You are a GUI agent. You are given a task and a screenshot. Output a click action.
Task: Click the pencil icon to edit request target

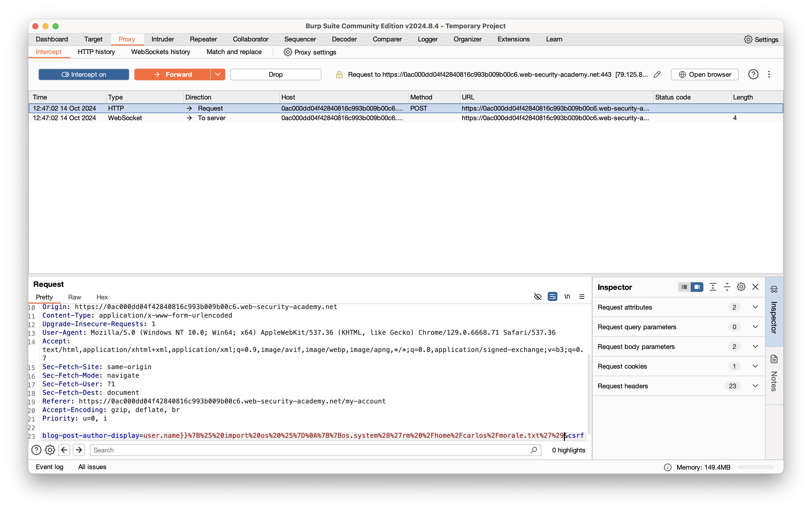(x=657, y=74)
